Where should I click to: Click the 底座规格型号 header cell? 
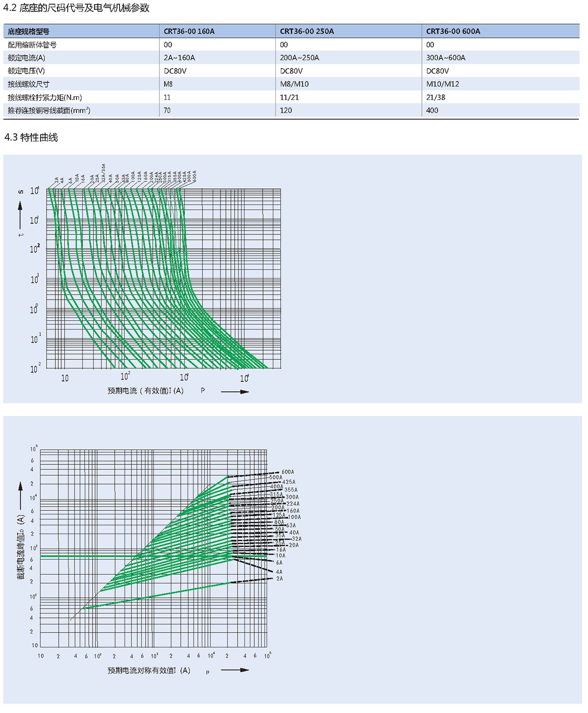point(28,31)
